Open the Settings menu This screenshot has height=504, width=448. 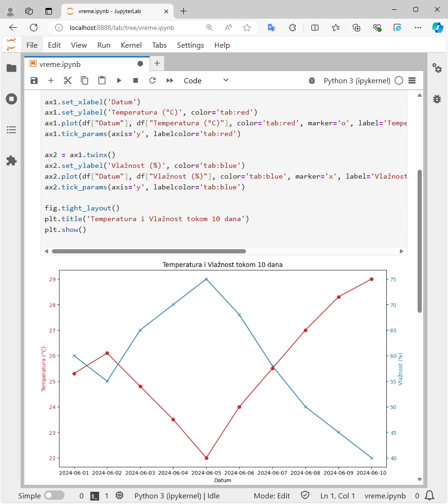(x=190, y=45)
